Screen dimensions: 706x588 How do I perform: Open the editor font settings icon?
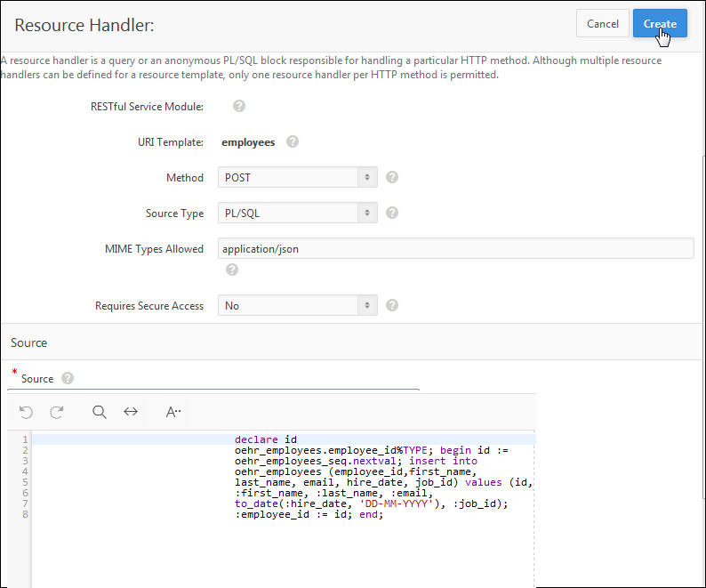point(173,412)
